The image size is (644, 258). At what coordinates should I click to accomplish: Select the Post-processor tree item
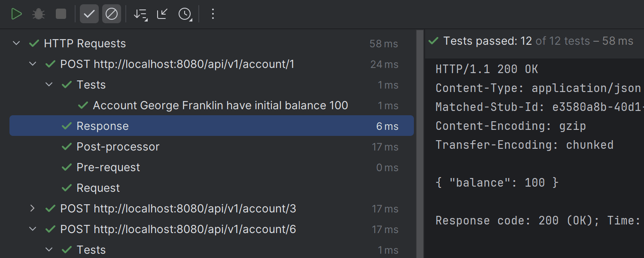(x=118, y=147)
